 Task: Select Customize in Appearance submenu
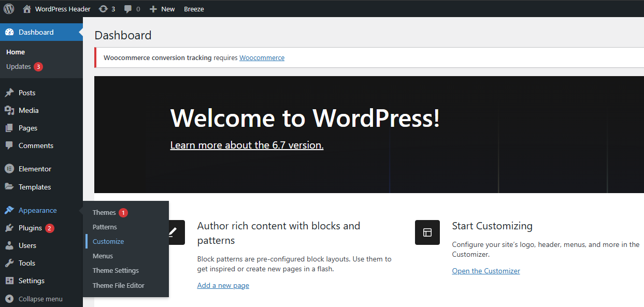pyautogui.click(x=108, y=241)
